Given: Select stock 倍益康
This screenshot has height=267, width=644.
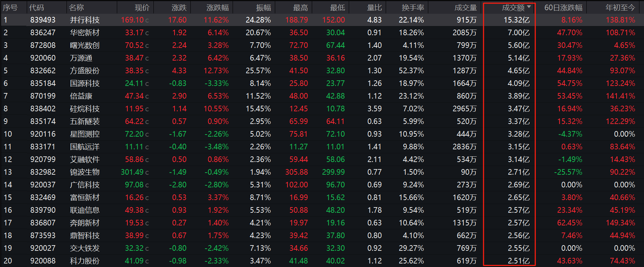Looking at the screenshot, I should pos(81,96).
